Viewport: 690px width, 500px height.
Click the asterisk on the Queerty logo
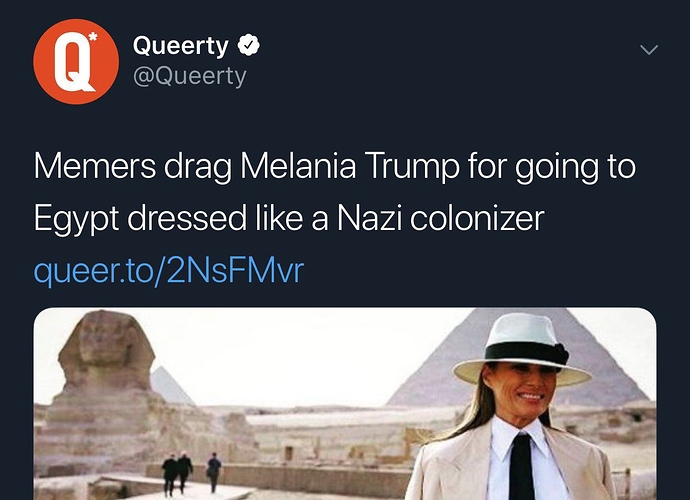point(93,37)
